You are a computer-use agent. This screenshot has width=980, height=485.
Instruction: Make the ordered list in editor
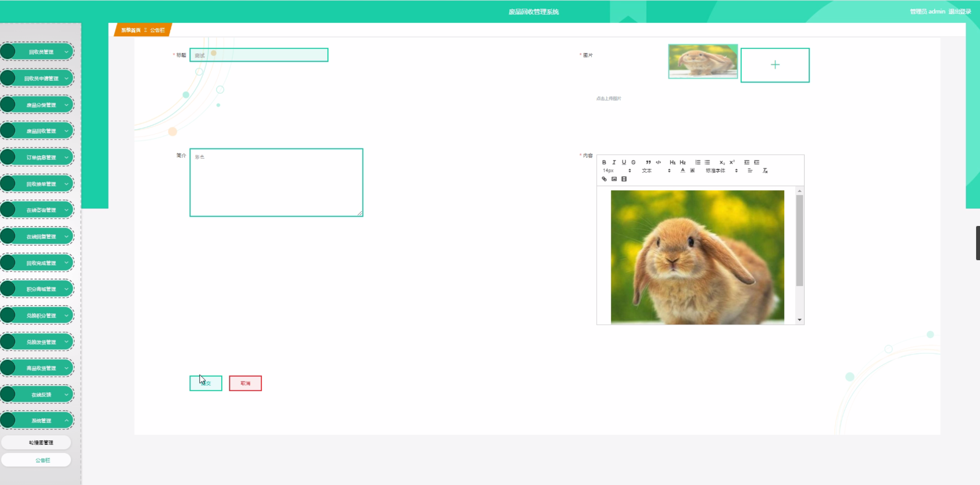coord(698,162)
